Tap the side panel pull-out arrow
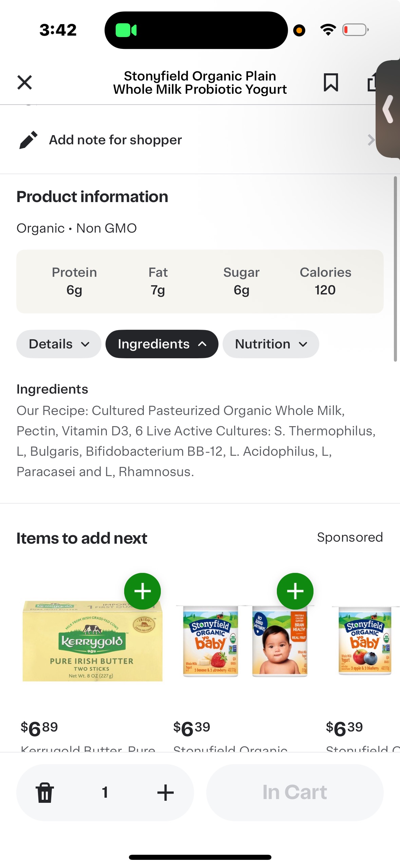The height and width of the screenshot is (868, 400). tap(388, 109)
